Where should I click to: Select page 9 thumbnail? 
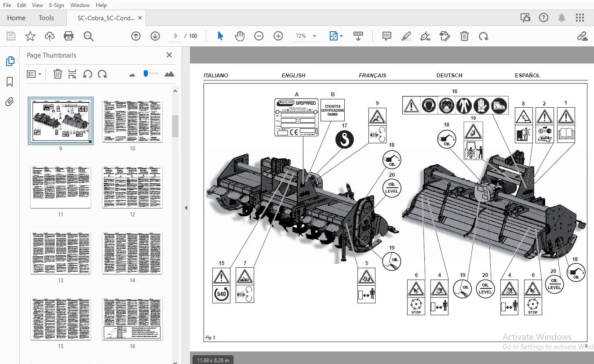pyautogui.click(x=61, y=120)
